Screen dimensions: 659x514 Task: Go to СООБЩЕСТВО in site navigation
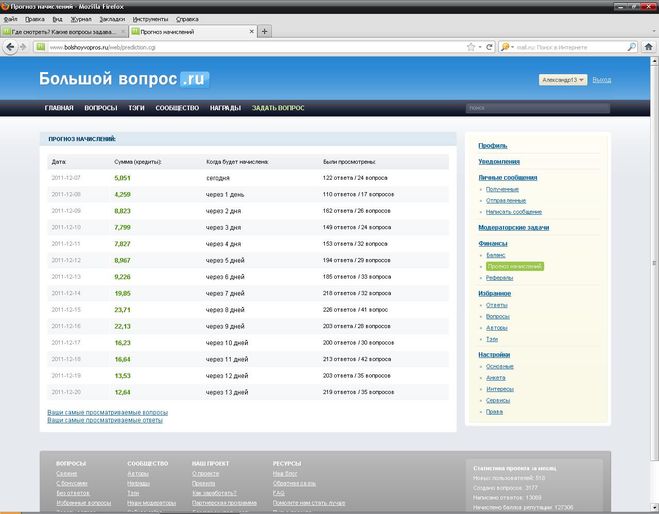177,108
